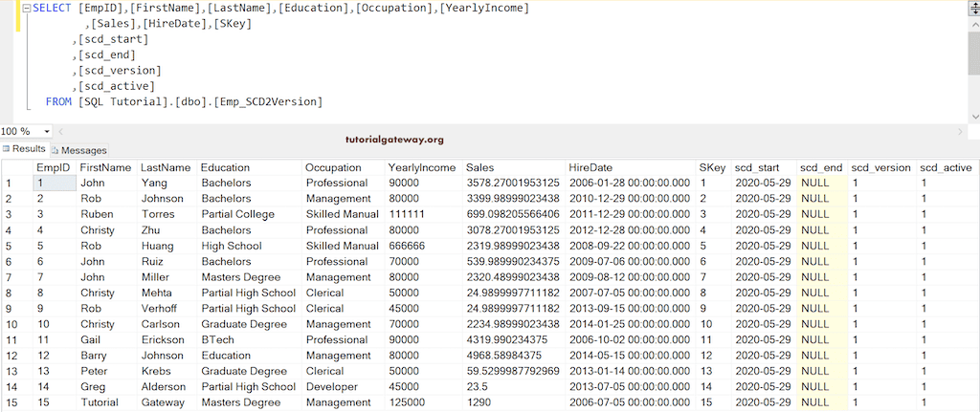This screenshot has height=412, width=980.
Task: Select the cell 'BTech'
Action: 250,339
